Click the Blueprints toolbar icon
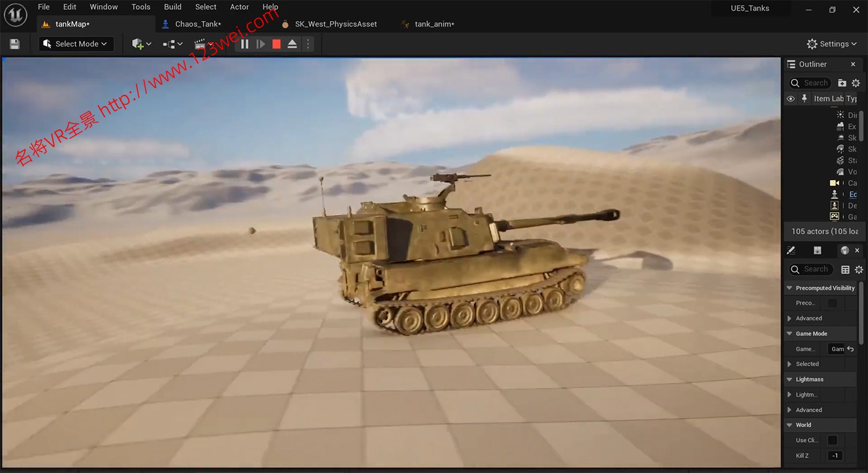This screenshot has width=868, height=473. click(x=172, y=44)
